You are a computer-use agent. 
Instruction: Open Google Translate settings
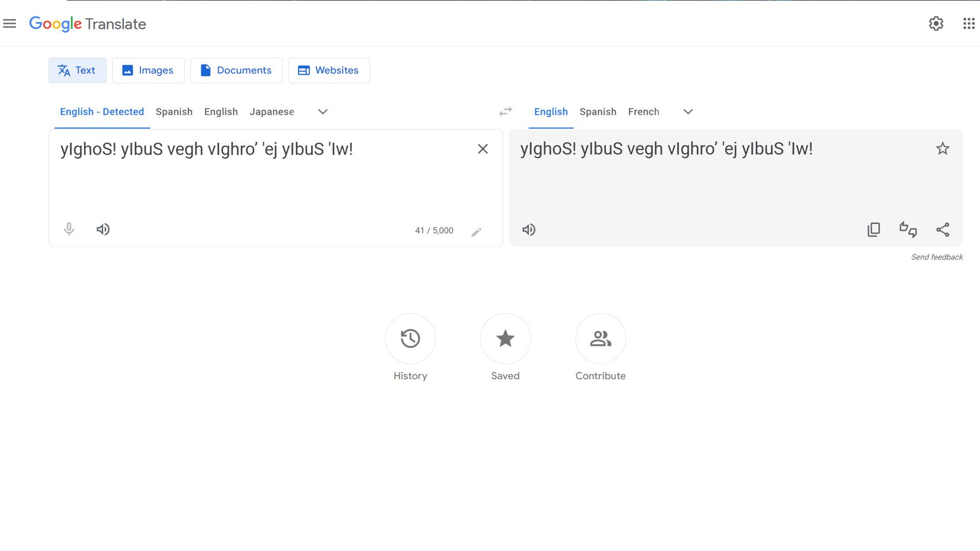pos(937,23)
